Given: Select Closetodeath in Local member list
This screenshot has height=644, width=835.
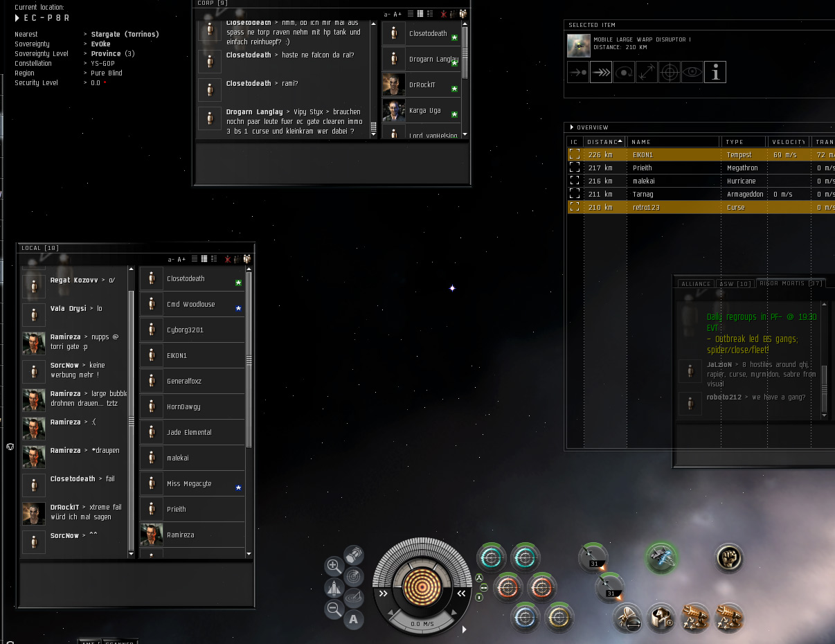Looking at the screenshot, I should pos(192,278).
